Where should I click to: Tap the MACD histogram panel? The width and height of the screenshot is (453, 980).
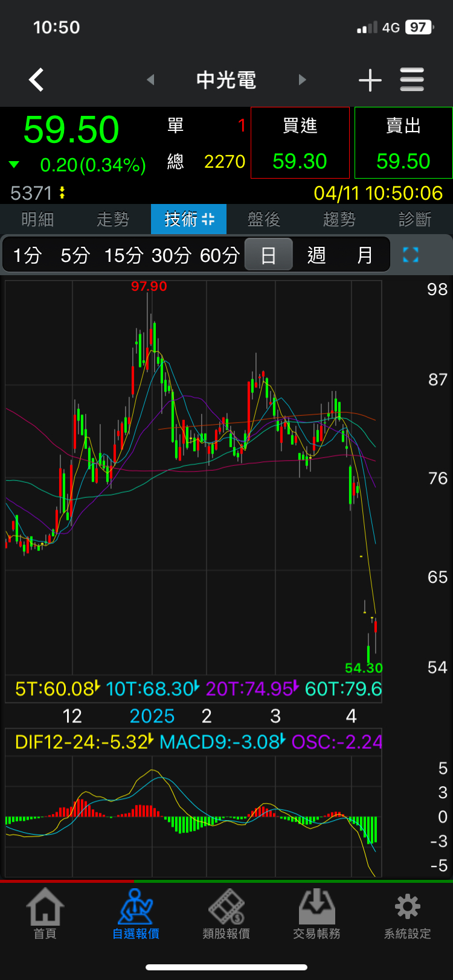coord(193,816)
